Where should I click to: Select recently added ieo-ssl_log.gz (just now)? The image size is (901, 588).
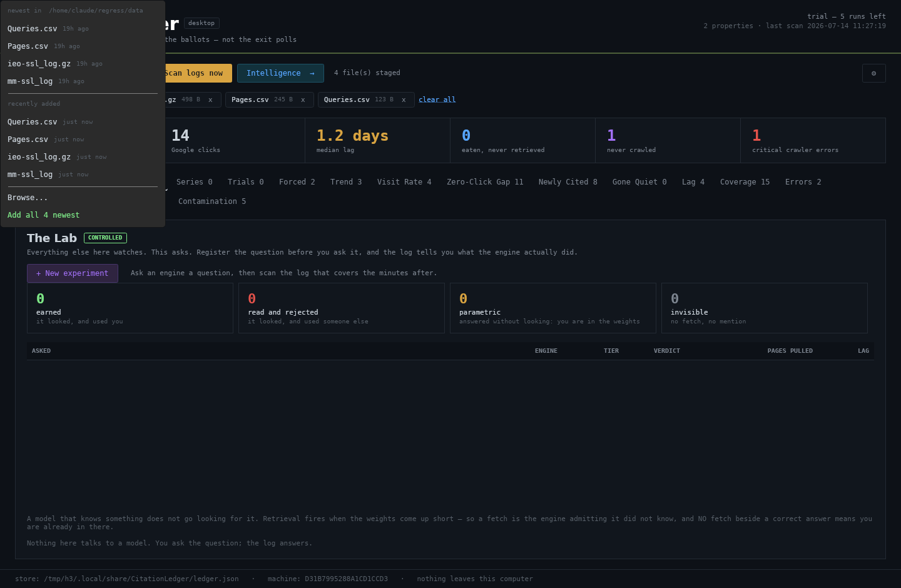(x=83, y=157)
